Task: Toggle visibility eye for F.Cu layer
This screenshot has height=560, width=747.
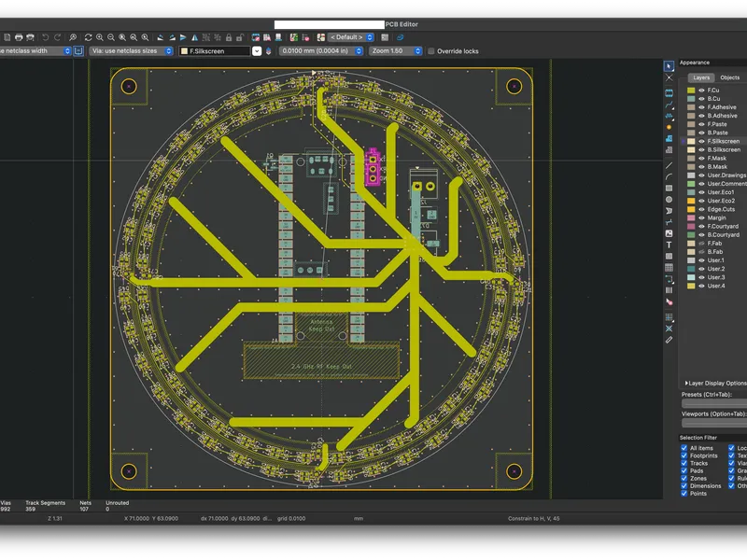Action: click(701, 90)
